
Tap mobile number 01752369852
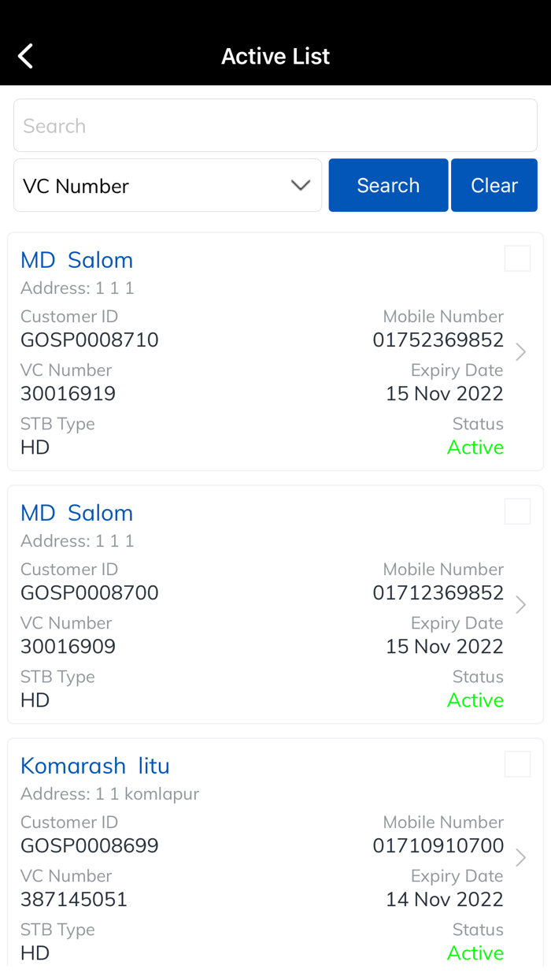[438, 340]
